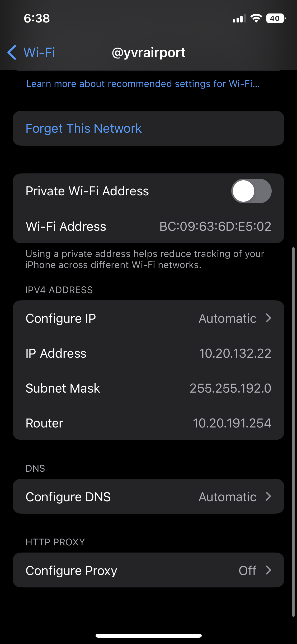This screenshot has width=297, height=644.
Task: Open Learn more about recommended settings link
Action: [143, 84]
